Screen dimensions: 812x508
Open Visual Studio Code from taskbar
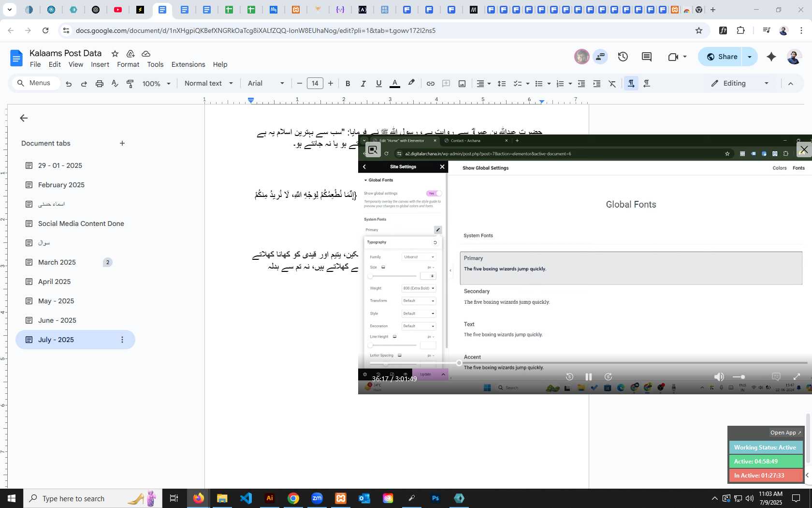[246, 498]
